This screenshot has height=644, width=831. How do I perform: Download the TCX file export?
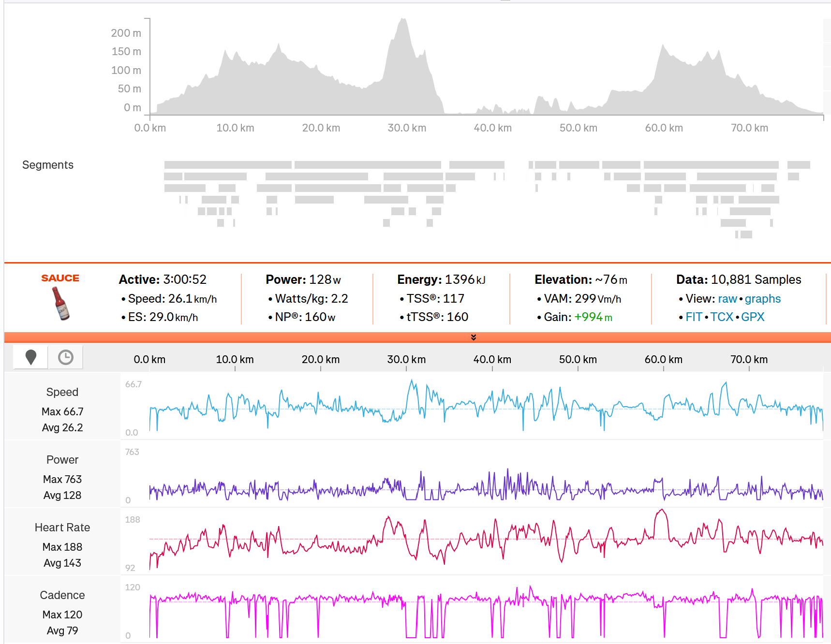[x=721, y=317]
